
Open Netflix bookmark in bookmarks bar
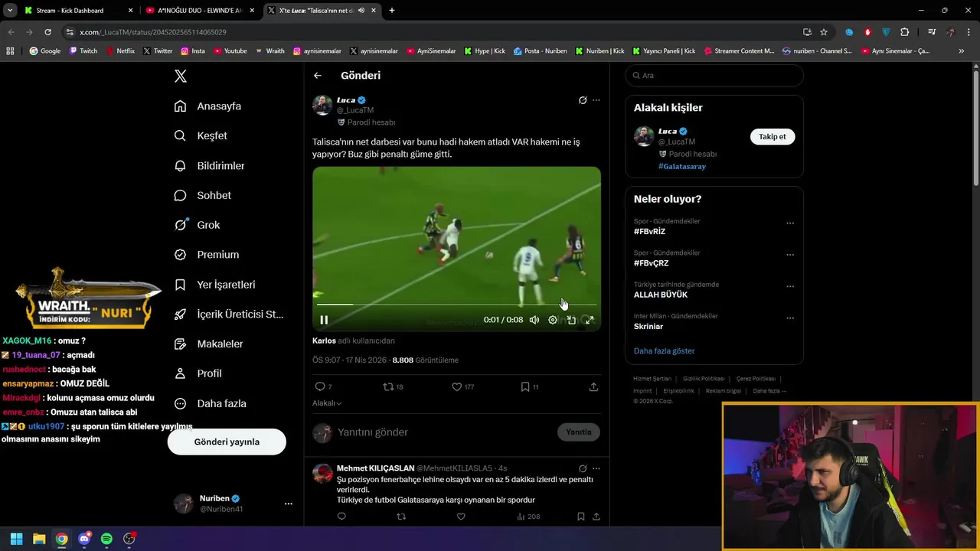pyautogui.click(x=119, y=51)
